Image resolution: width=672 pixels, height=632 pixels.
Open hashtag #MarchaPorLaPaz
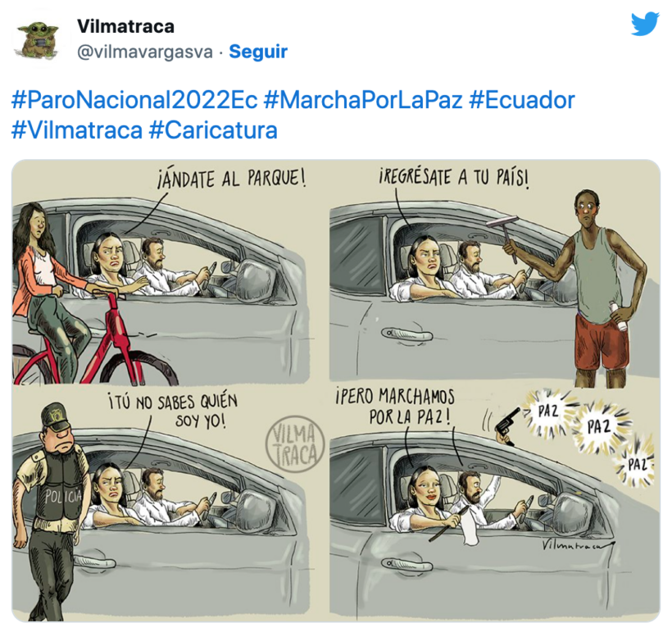pos(363,100)
